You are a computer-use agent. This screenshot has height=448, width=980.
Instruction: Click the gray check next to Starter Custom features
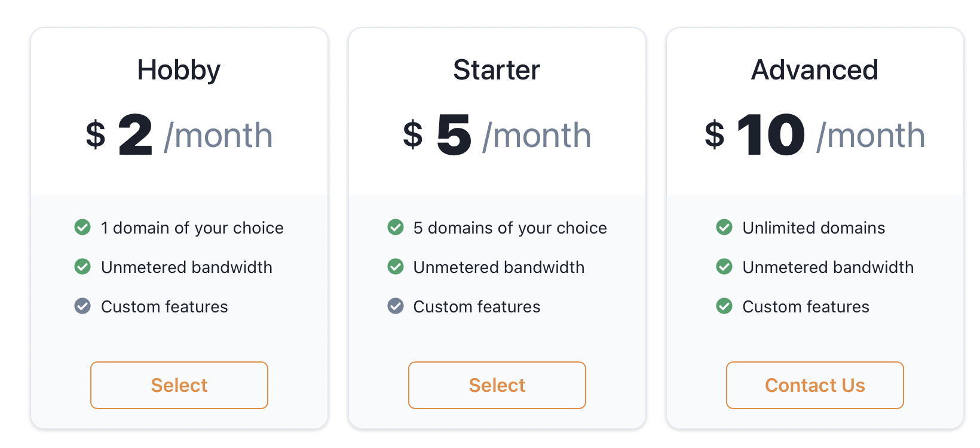[x=396, y=306]
